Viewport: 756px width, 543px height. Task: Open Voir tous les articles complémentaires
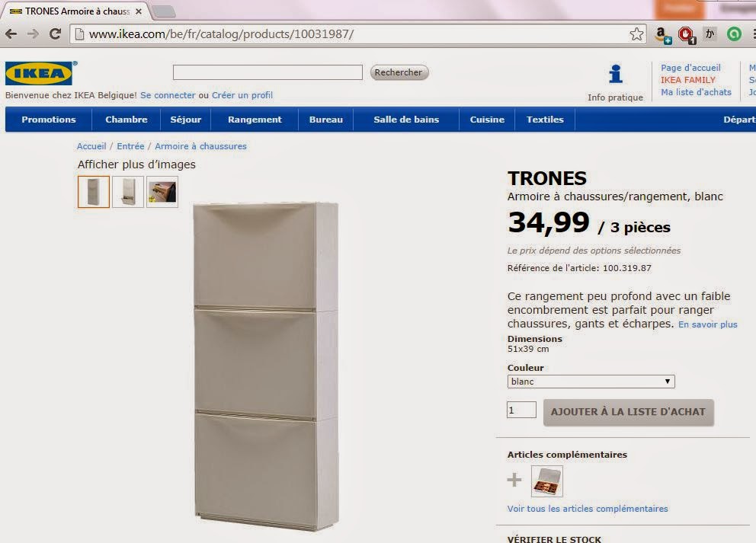point(588,509)
